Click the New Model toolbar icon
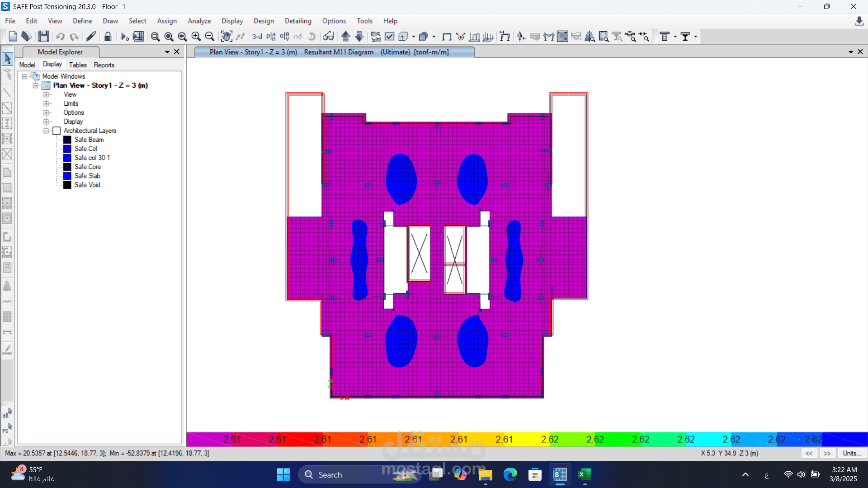 coord(13,37)
